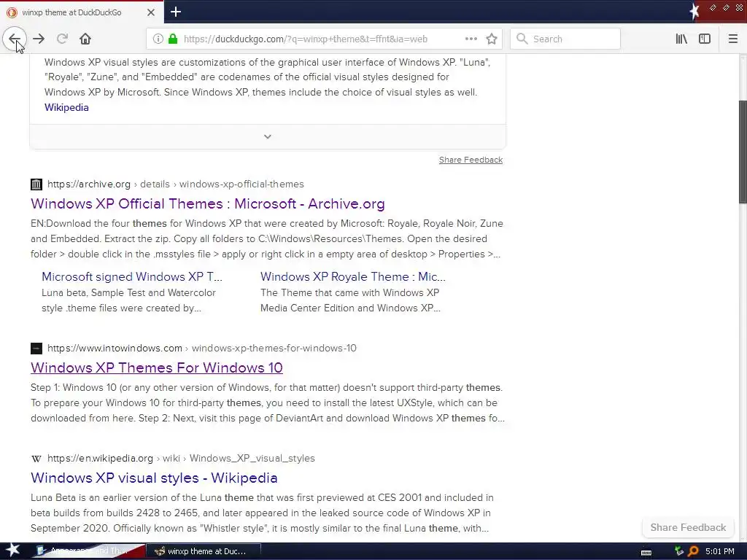
Task: Open Windows XP Official Themes Archive.org result
Action: pyautogui.click(x=208, y=203)
